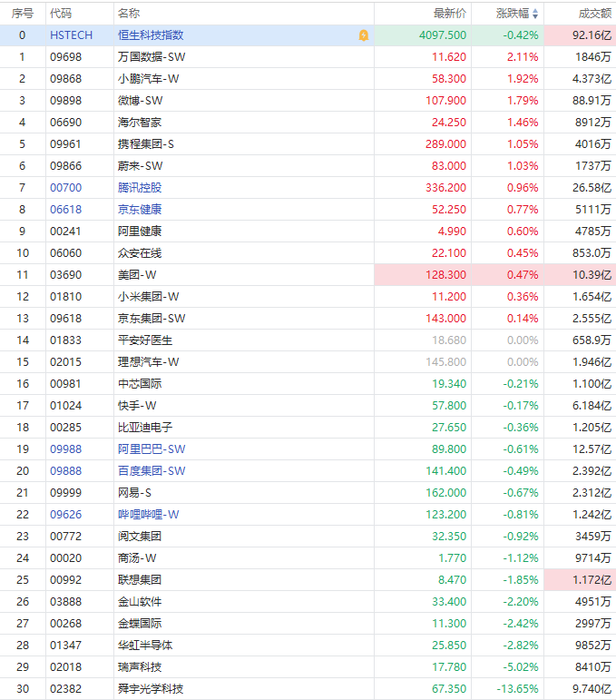
Task: Click the 9.740亿 turnover cell
Action: (x=592, y=689)
